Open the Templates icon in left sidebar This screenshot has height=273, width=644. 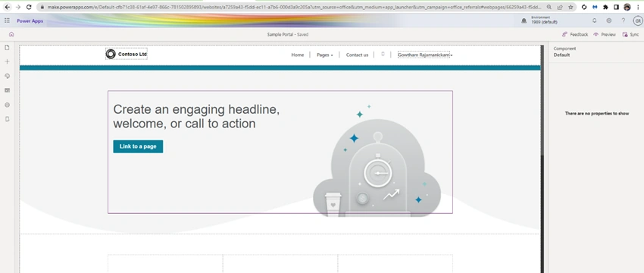pos(7,90)
